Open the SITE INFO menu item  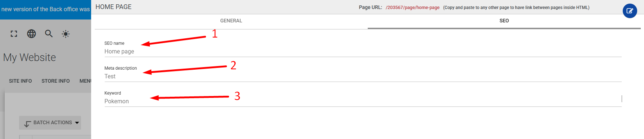(x=21, y=81)
